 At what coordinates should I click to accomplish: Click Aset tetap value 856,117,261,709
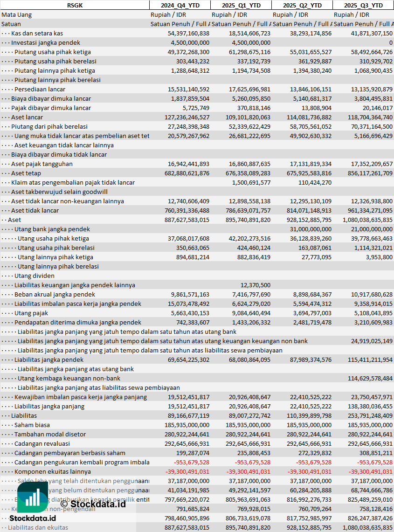370,173
